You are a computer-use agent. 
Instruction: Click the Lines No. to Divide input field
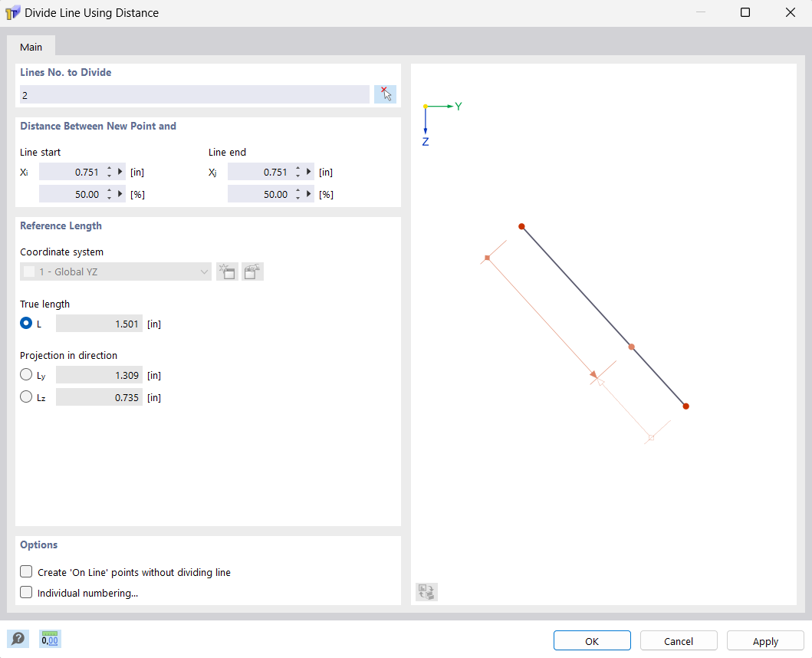coord(194,94)
